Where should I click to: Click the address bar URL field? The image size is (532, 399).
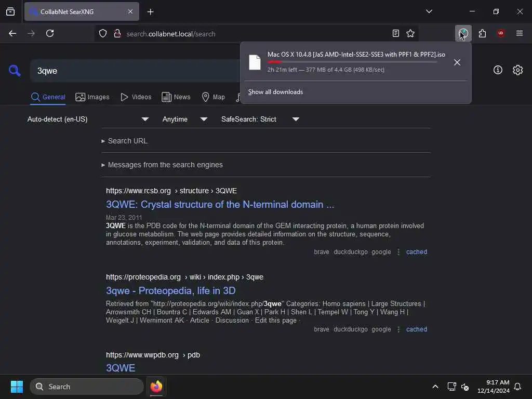click(256, 34)
